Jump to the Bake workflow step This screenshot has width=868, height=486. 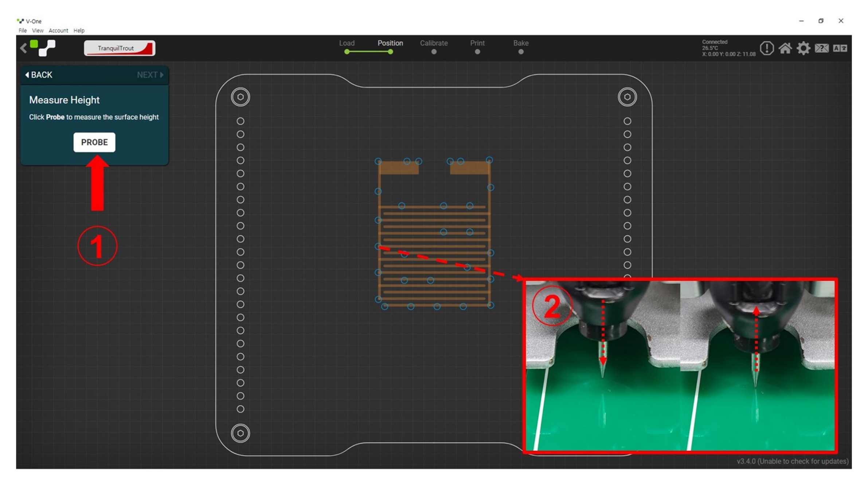[521, 43]
